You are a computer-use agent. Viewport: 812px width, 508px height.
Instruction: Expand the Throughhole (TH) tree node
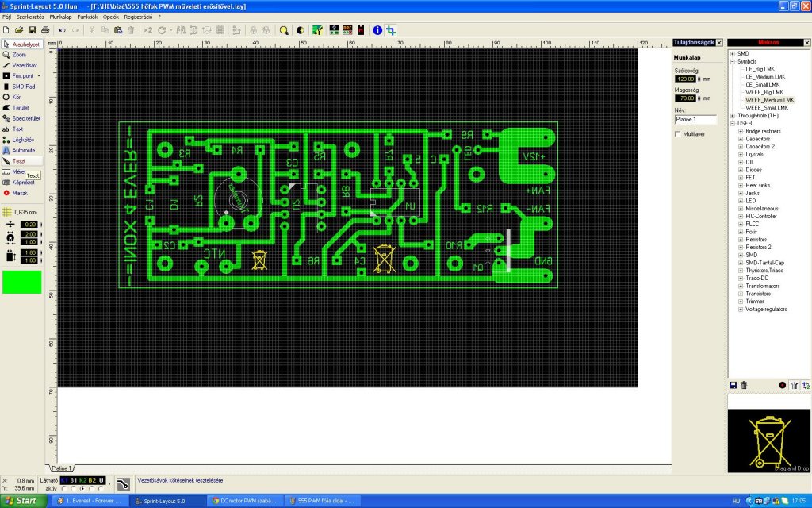(733, 116)
